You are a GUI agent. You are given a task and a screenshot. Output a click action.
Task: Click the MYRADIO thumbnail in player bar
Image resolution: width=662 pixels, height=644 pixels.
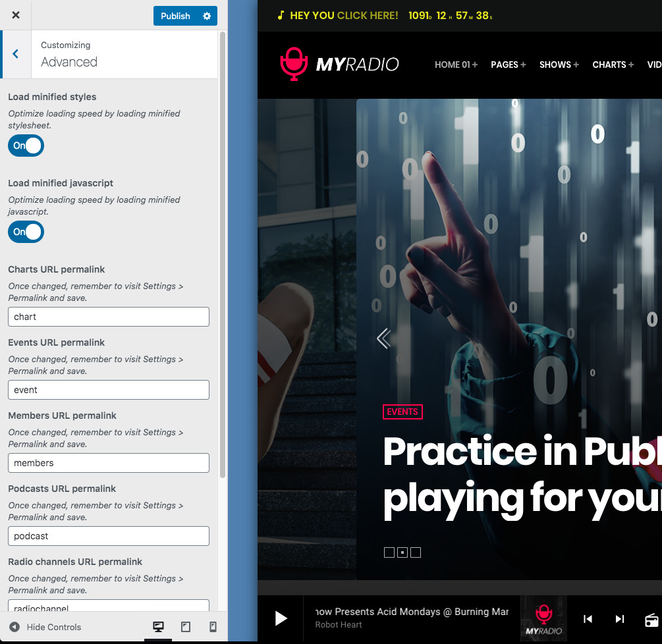tap(544, 619)
